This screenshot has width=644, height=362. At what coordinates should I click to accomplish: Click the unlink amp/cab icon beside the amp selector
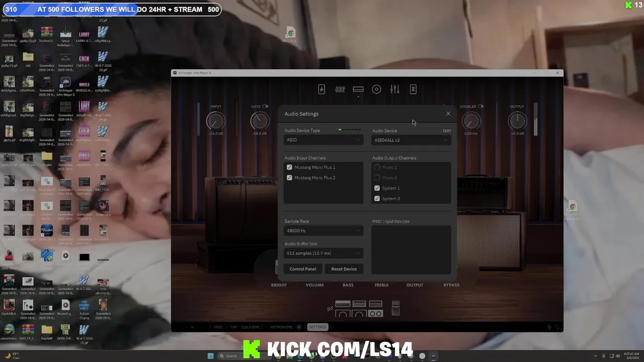[x=330, y=309]
